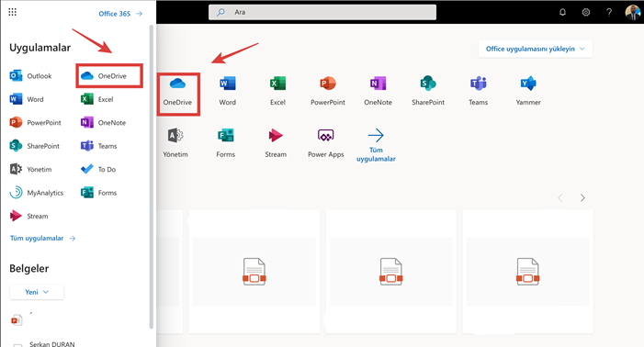
Task: Expand the Yeni dropdown under Belgeler
Action: point(37,292)
